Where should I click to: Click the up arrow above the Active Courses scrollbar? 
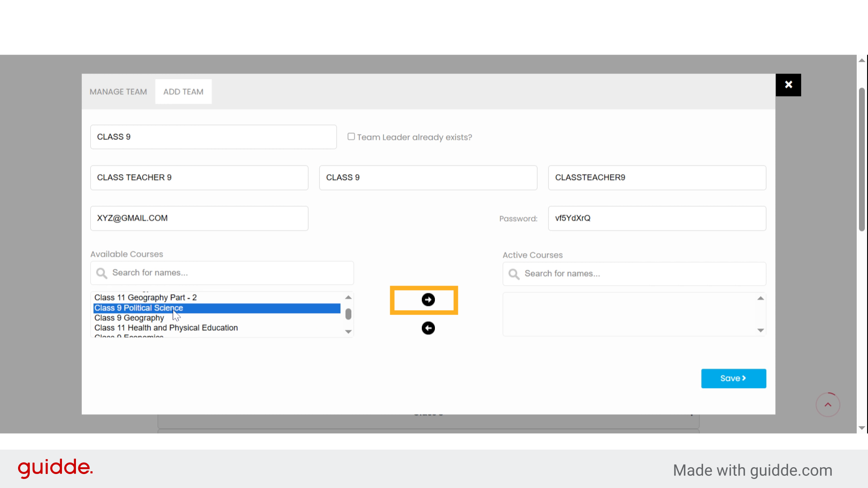(x=760, y=297)
